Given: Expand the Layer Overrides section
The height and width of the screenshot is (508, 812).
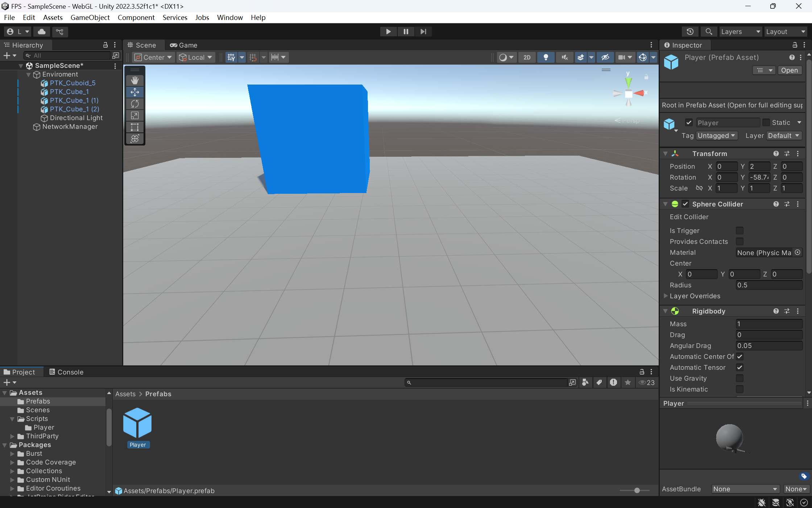Looking at the screenshot, I should pyautogui.click(x=666, y=296).
